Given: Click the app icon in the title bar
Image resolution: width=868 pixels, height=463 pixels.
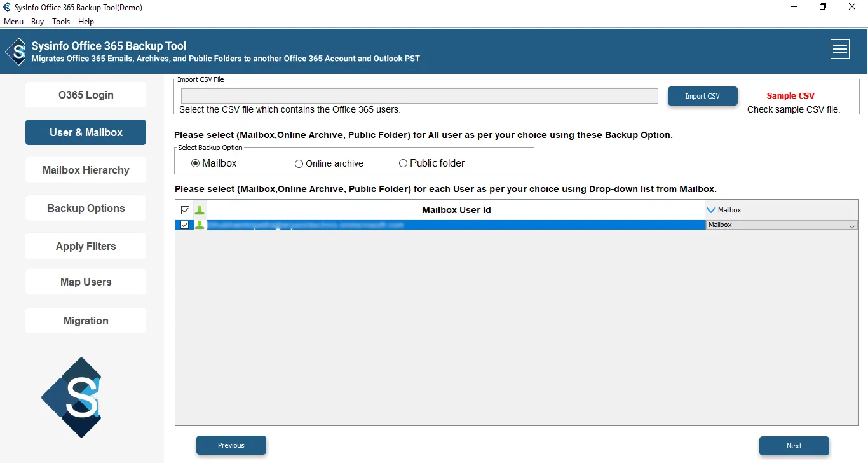Looking at the screenshot, I should [x=7, y=7].
